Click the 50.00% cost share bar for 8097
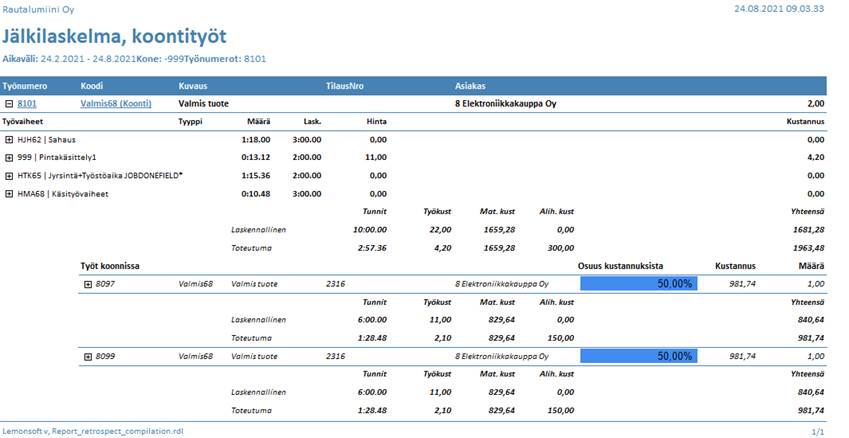The height and width of the screenshot is (438, 849). coord(638,284)
